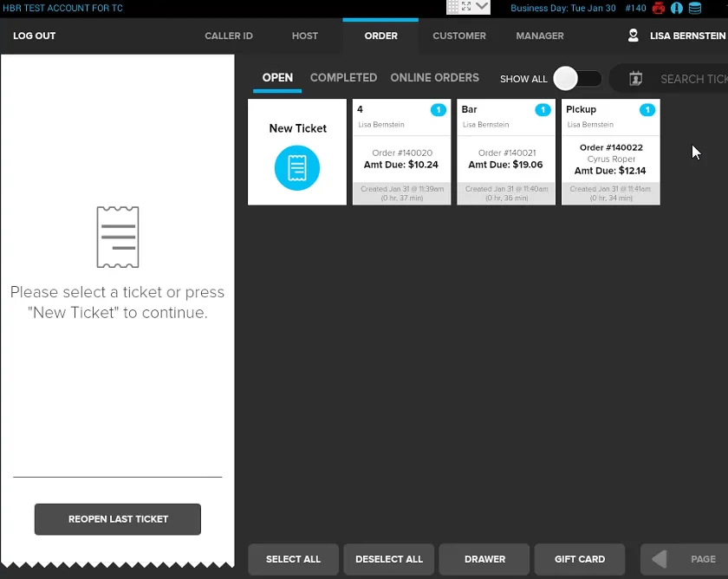Click the #140 number in top bar
Screen dimensions: 728x579
tap(635, 8)
